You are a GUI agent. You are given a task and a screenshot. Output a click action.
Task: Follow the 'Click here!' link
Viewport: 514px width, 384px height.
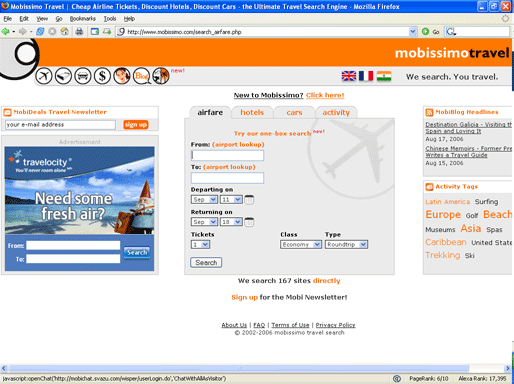(x=325, y=95)
